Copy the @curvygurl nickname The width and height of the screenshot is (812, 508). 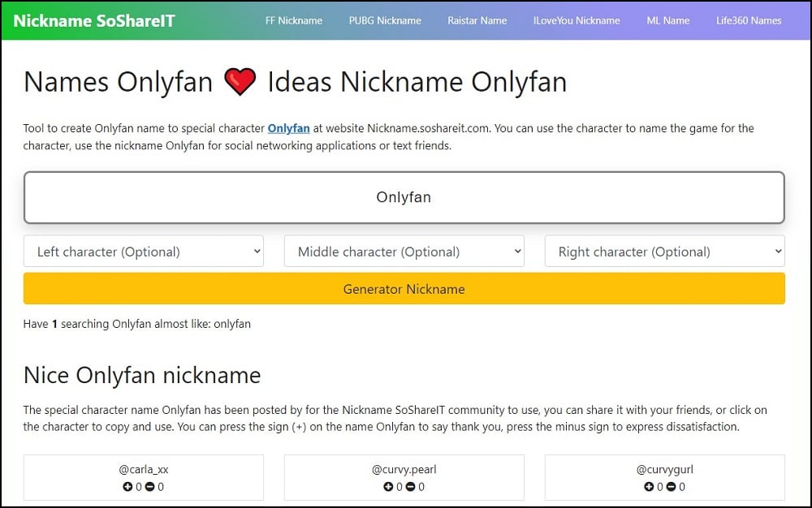pyautogui.click(x=664, y=470)
